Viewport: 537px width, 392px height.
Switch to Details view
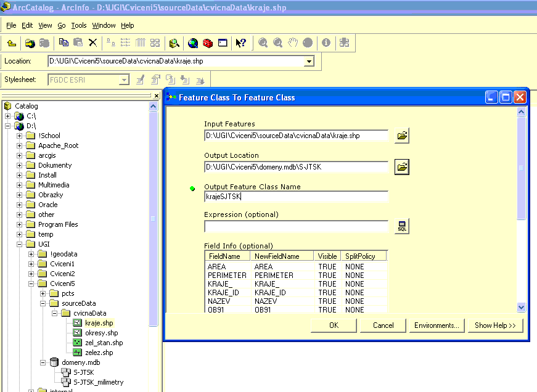(x=140, y=43)
